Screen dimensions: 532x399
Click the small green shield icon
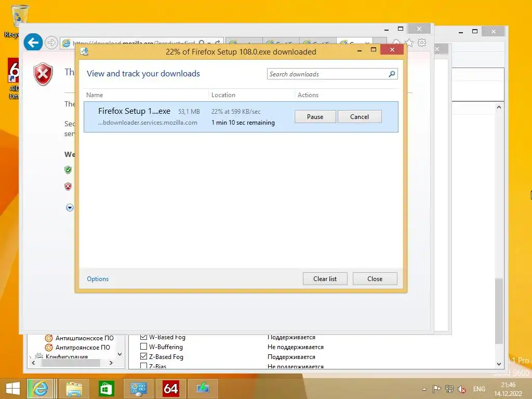[x=68, y=170]
